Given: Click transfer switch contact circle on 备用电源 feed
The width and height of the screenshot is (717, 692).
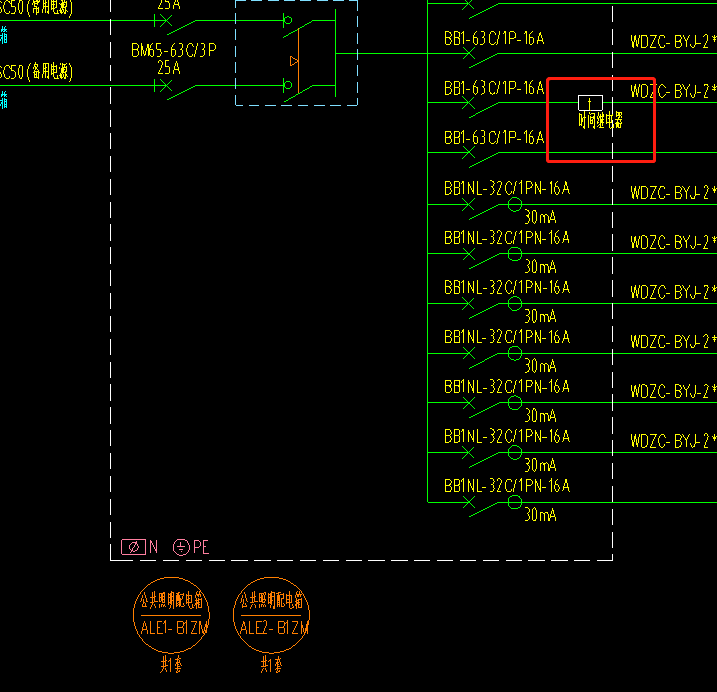Looking at the screenshot, I should coord(288,85).
